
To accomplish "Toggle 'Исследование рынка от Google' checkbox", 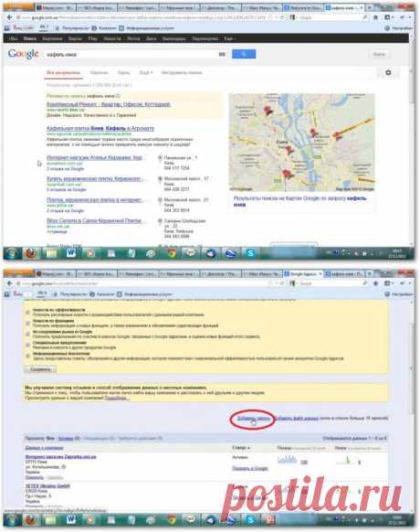I will click(27, 334).
